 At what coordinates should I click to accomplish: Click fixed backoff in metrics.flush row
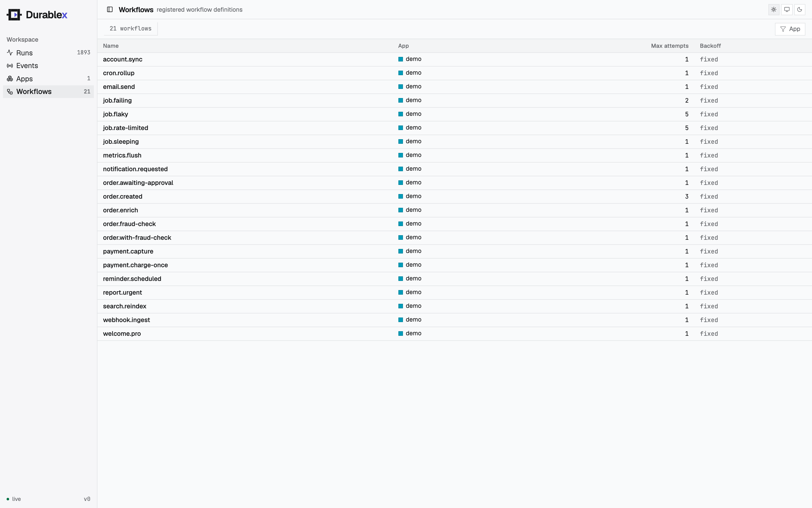tap(709, 155)
